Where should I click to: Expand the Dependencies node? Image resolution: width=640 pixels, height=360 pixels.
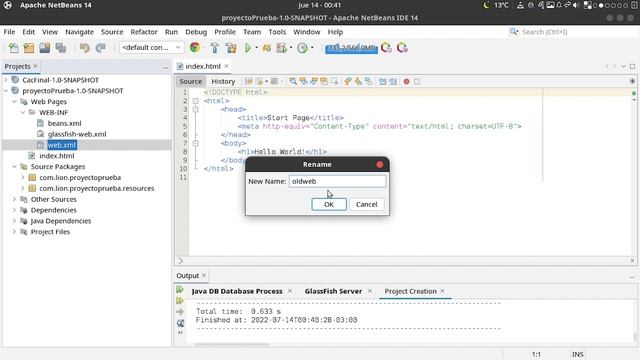(14, 210)
